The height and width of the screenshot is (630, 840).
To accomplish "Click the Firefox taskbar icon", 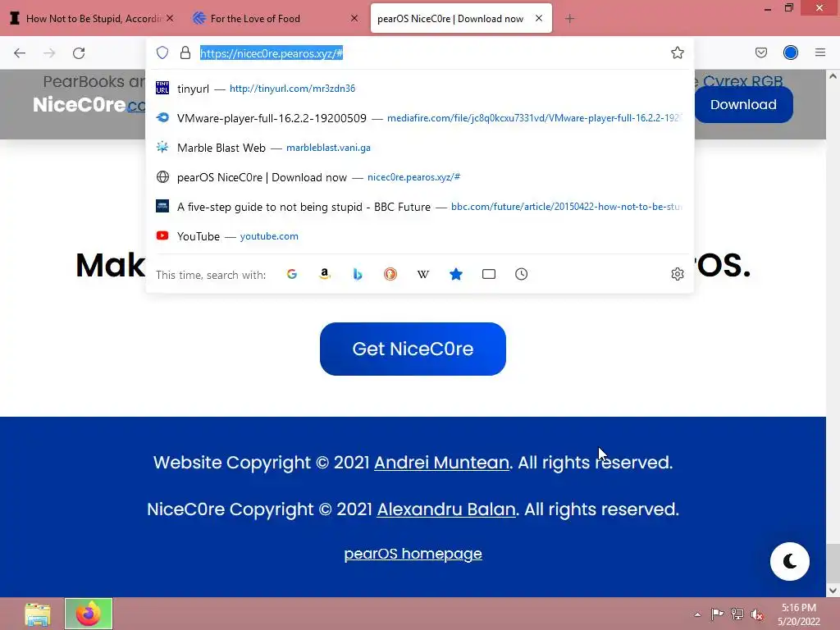I will [x=89, y=614].
